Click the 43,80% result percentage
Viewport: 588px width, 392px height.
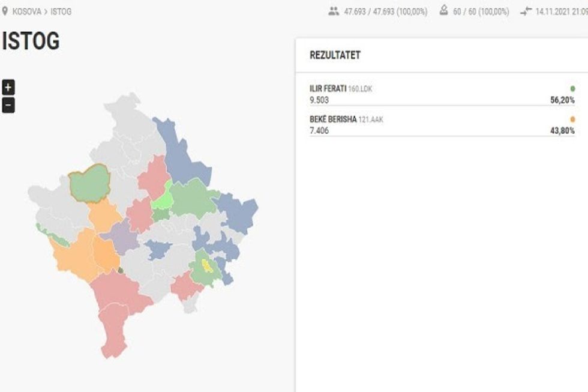(x=562, y=131)
